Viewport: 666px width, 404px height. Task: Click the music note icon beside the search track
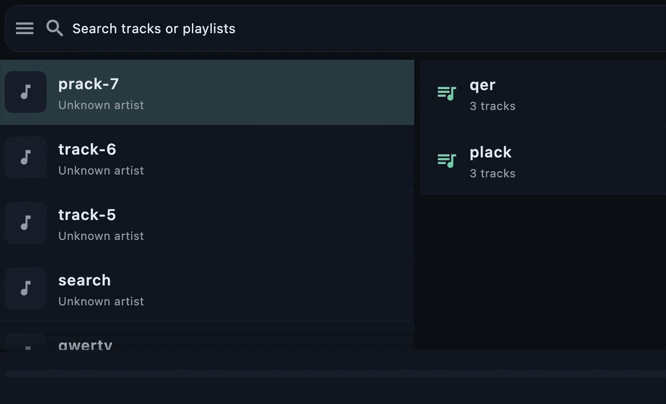[26, 288]
